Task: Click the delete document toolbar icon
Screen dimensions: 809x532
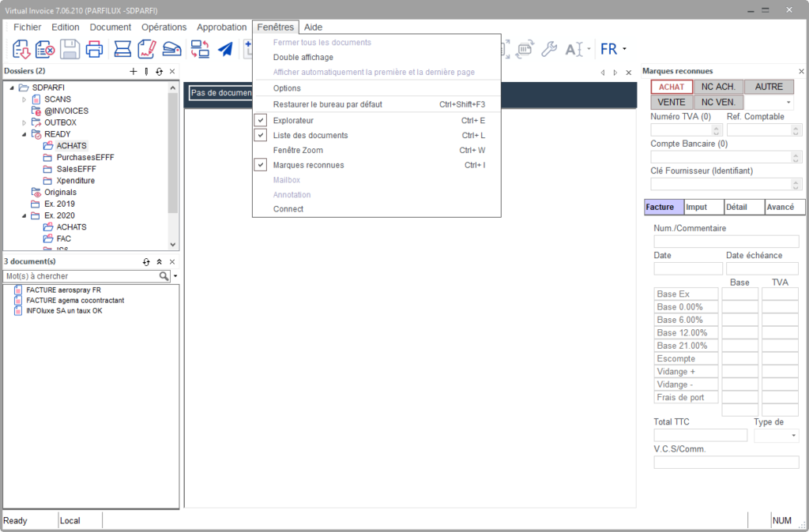Action: click(45, 50)
